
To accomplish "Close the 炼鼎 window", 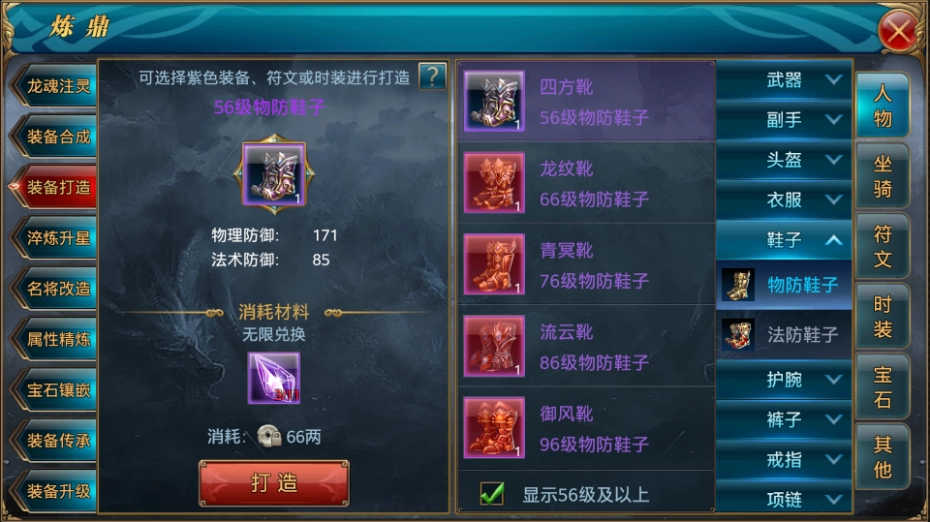I will pyautogui.click(x=899, y=31).
